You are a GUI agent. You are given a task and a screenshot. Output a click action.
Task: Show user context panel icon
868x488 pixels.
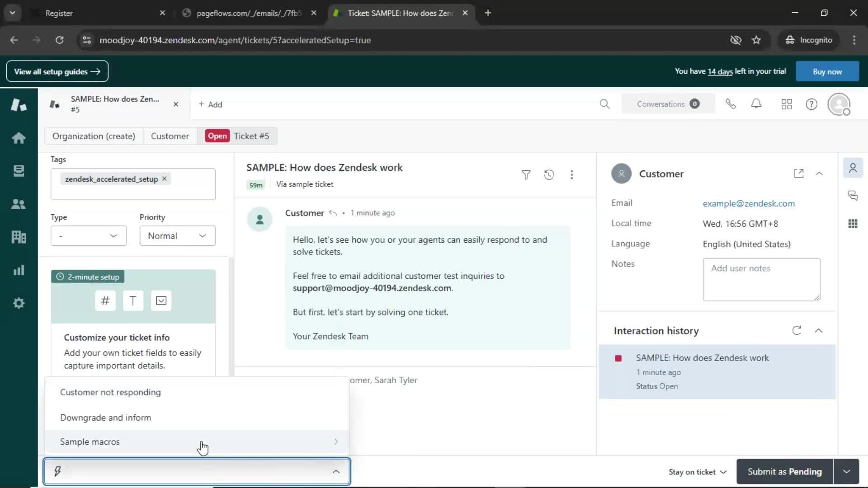pyautogui.click(x=853, y=168)
